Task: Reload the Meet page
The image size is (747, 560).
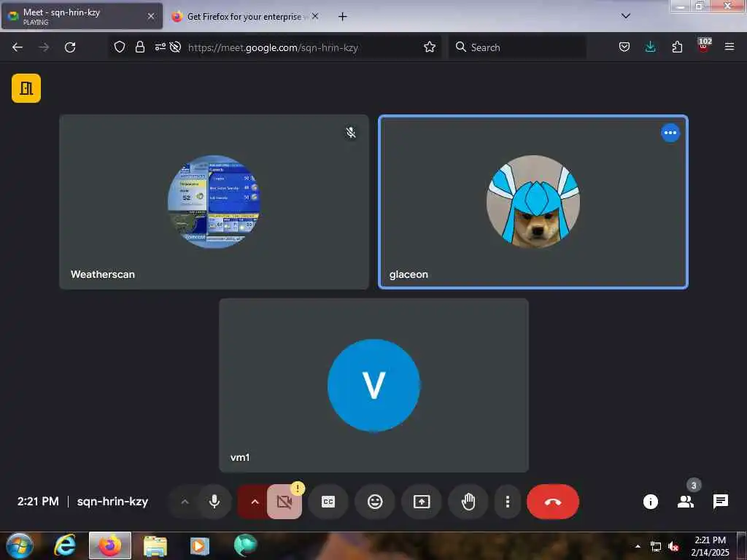Action: pyautogui.click(x=70, y=47)
